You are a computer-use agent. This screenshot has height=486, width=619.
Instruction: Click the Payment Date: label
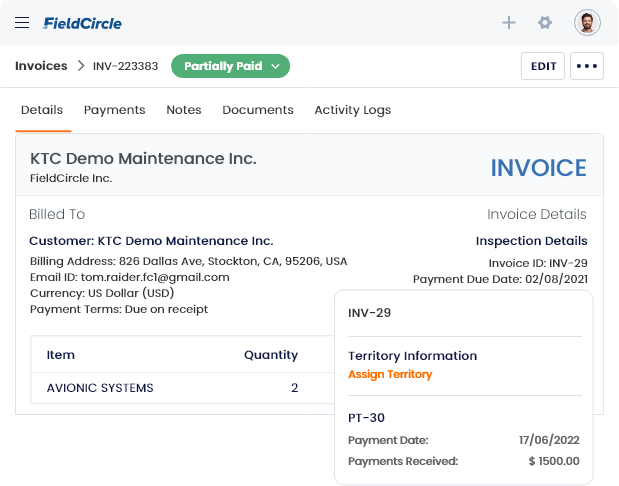point(388,440)
